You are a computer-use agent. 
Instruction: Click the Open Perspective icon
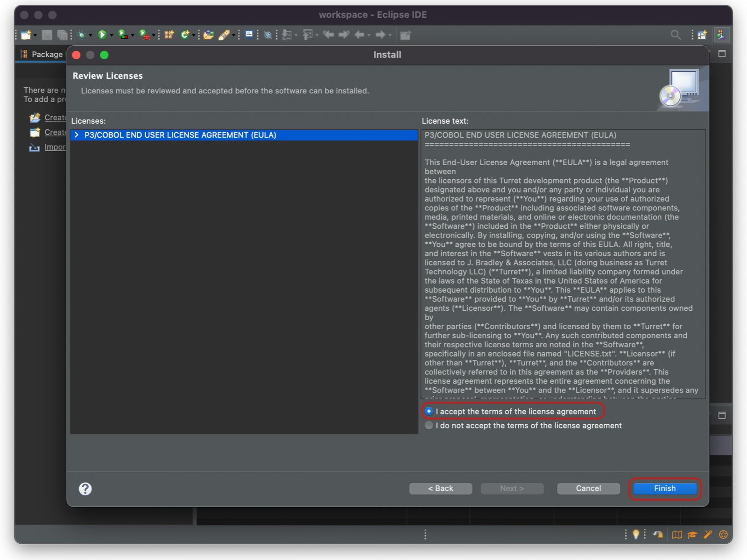click(702, 35)
